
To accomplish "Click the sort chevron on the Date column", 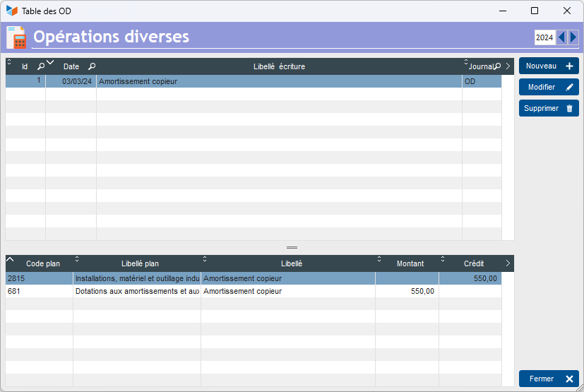I will point(50,62).
